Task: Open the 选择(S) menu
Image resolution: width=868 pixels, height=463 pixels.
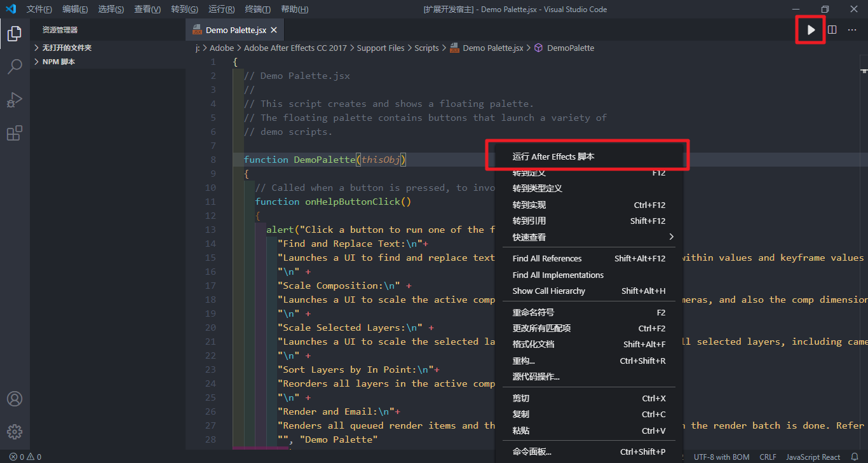Action: click(x=111, y=10)
